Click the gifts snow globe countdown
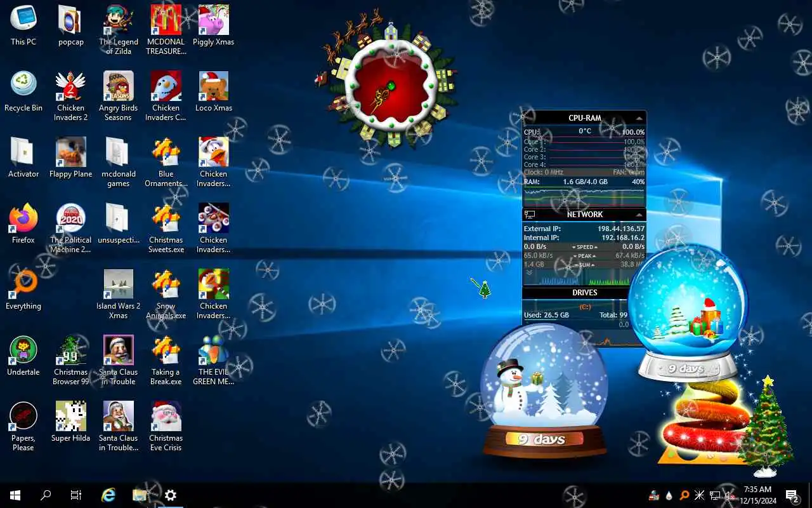The image size is (812, 508). pyautogui.click(x=688, y=313)
